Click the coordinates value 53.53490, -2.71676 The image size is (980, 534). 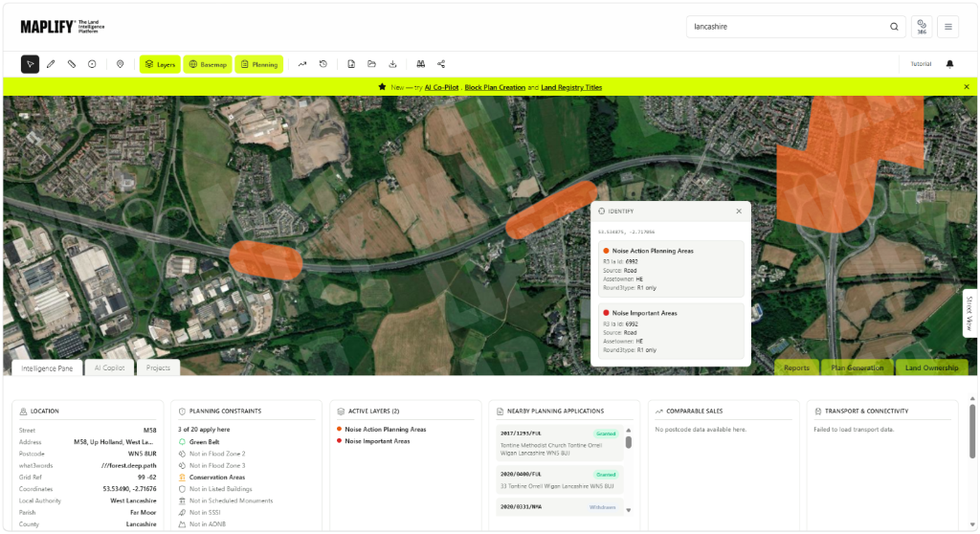[129, 489]
